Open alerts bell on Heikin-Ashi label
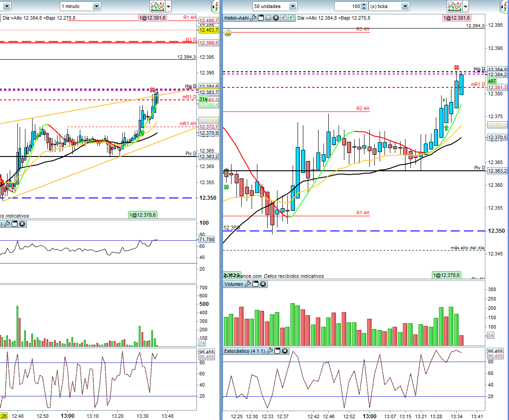509x420 pixels. click(268, 18)
